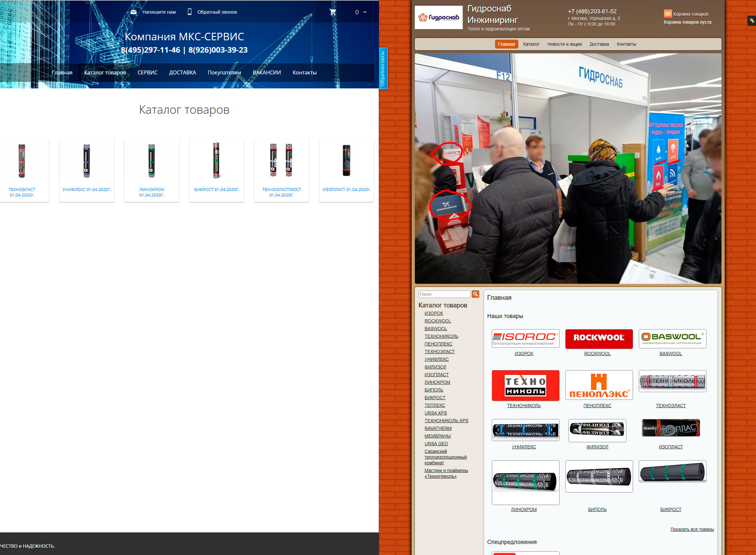Screen dimensions: 756x555
Task: Click the ТЕХНОЭЛАСТ roll image tile
Action: [x=672, y=381]
